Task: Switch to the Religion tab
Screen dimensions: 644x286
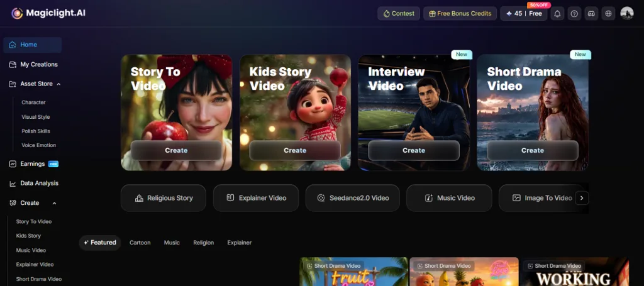Action: [204, 243]
